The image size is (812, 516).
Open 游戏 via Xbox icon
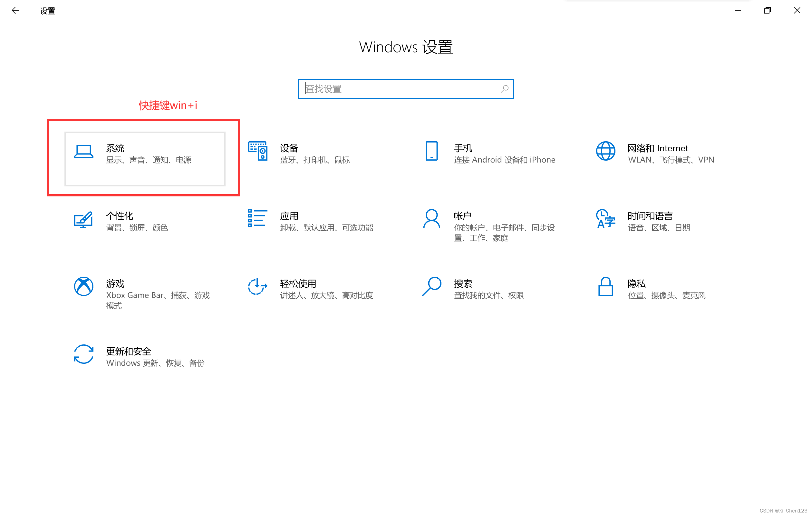84,286
